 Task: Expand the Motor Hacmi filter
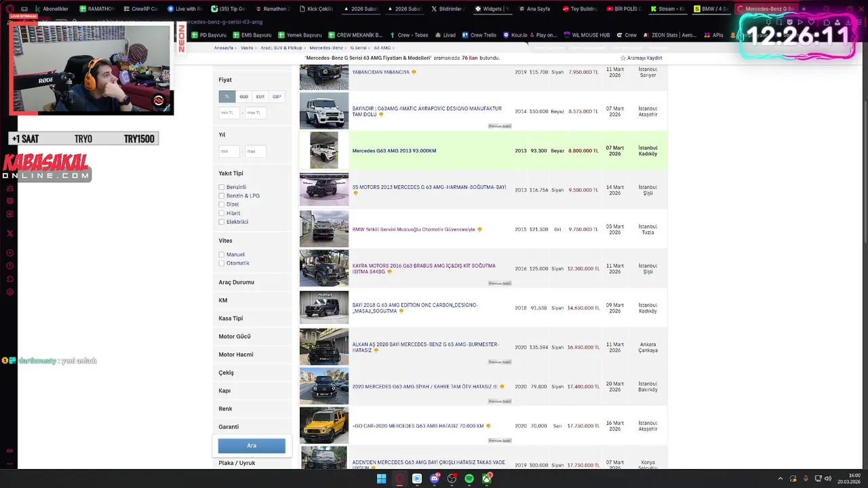(x=252, y=354)
